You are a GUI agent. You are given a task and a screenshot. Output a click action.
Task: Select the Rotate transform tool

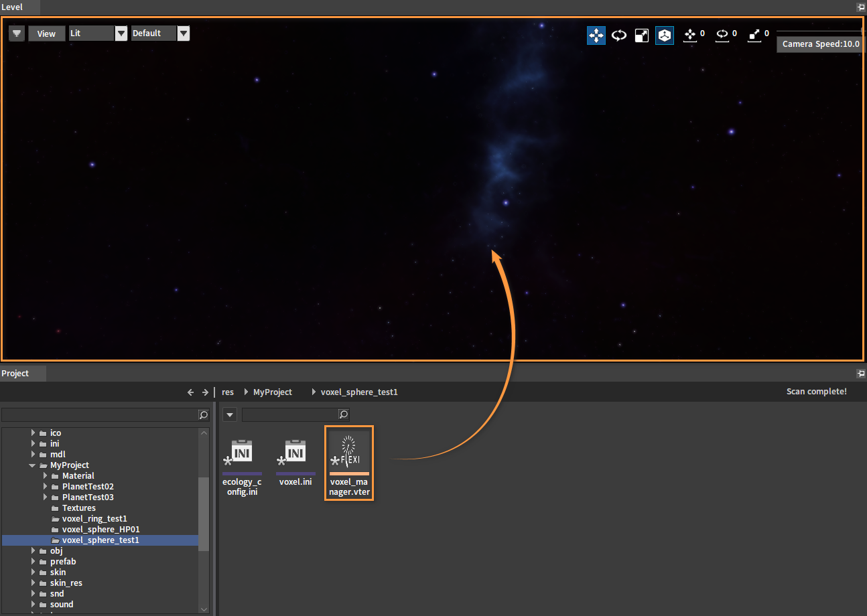[x=619, y=35]
